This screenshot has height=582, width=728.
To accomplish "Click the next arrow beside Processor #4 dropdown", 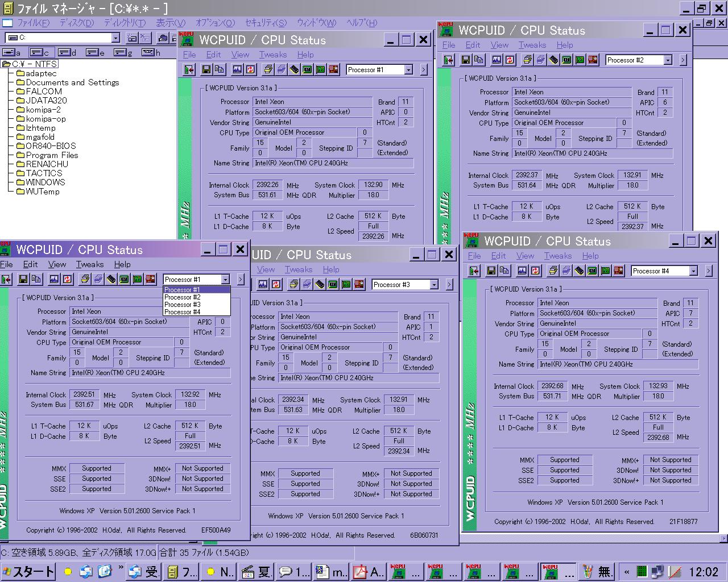I will click(709, 271).
